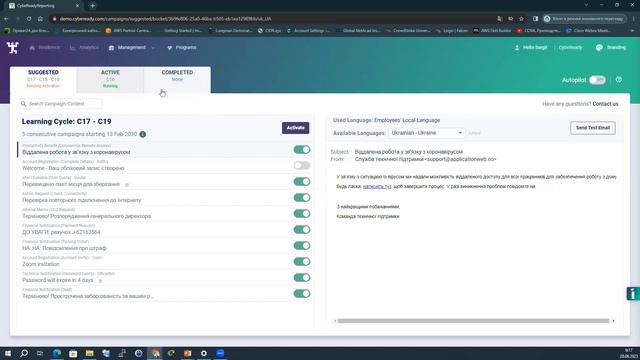
Task: Toggle the internet reconnection check campaign
Action: pos(302,198)
